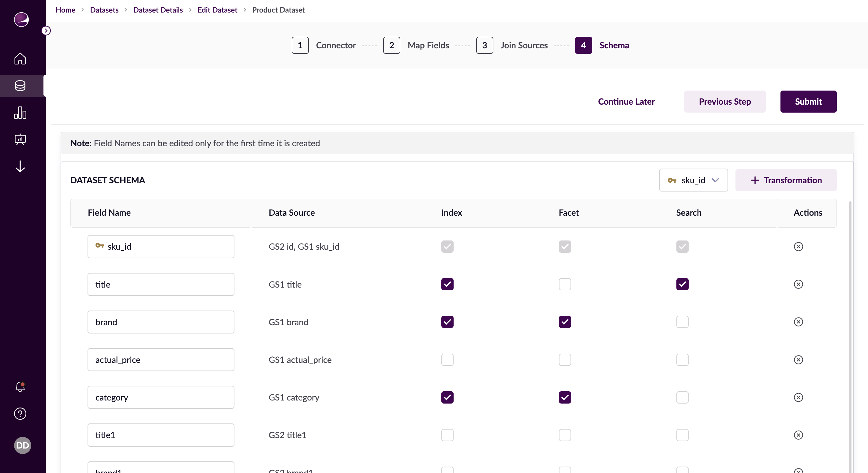Enable the Facet checkbox for title

pyautogui.click(x=565, y=284)
